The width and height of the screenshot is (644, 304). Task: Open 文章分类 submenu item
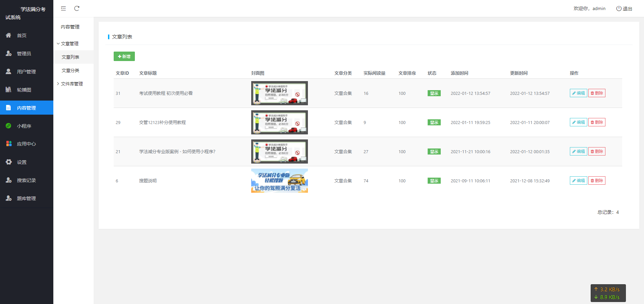click(70, 70)
